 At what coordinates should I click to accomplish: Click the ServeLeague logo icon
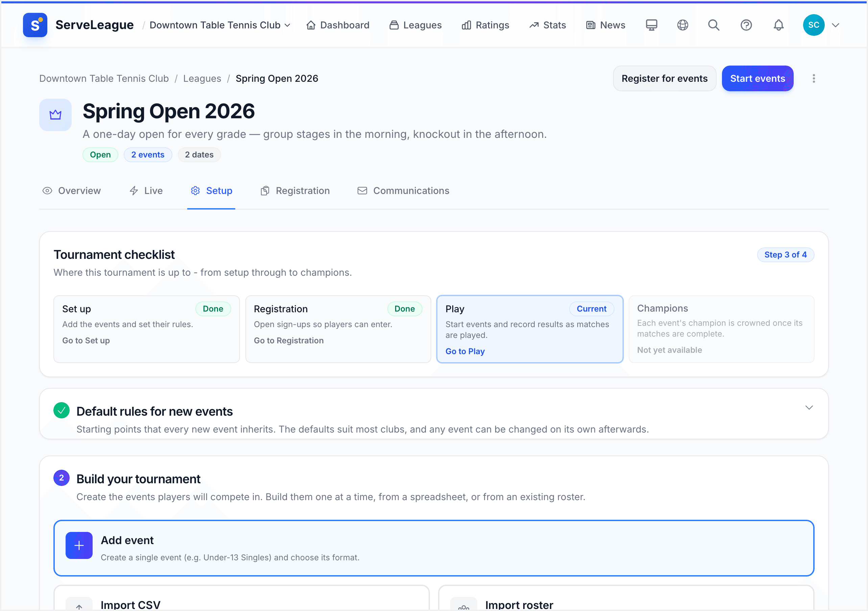(35, 25)
